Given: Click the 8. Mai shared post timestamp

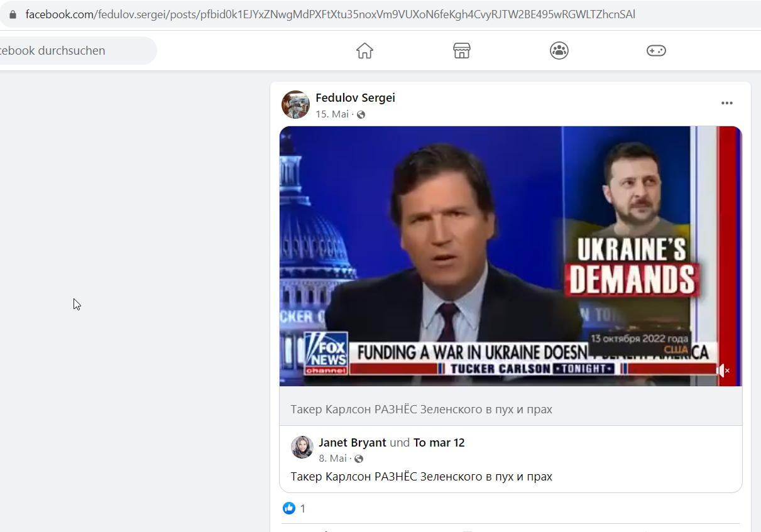Looking at the screenshot, I should (332, 459).
